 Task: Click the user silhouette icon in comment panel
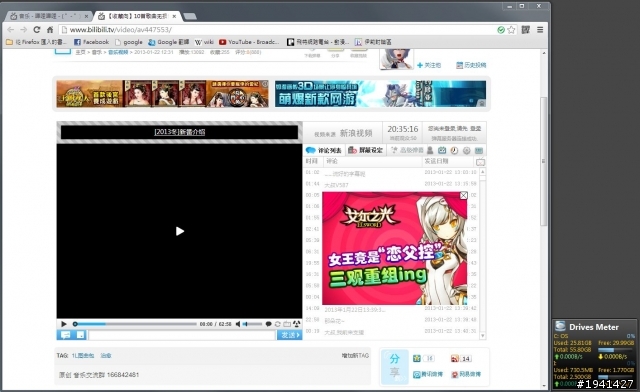coord(430,150)
